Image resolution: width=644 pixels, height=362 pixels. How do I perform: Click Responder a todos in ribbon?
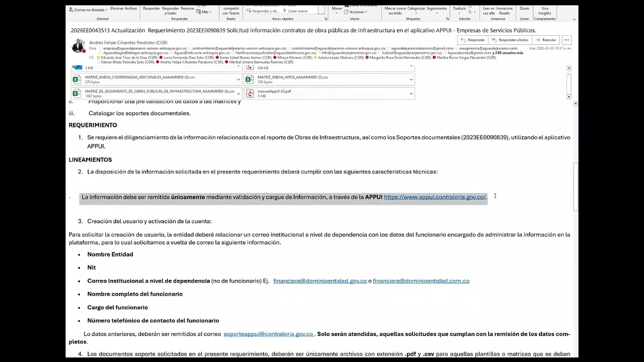point(171,11)
